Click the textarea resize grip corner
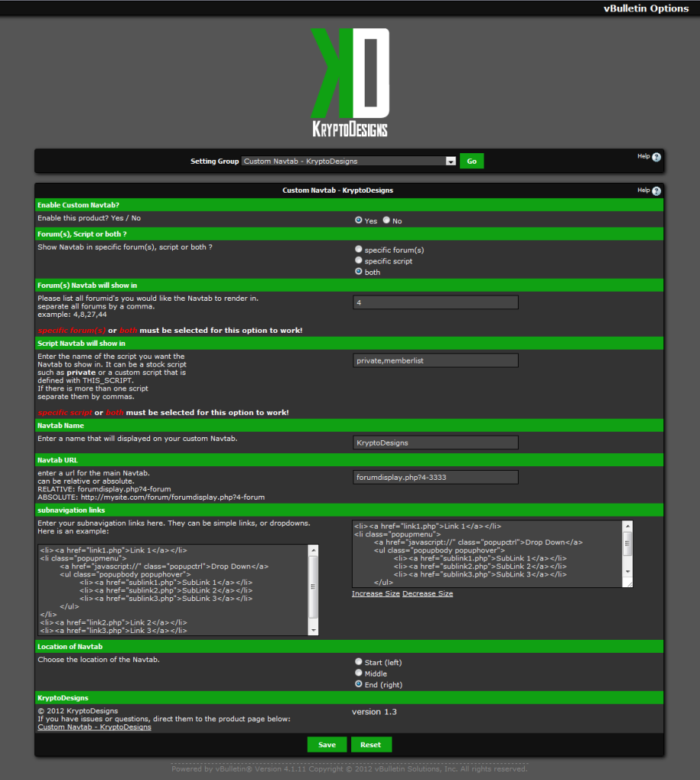 click(x=629, y=583)
